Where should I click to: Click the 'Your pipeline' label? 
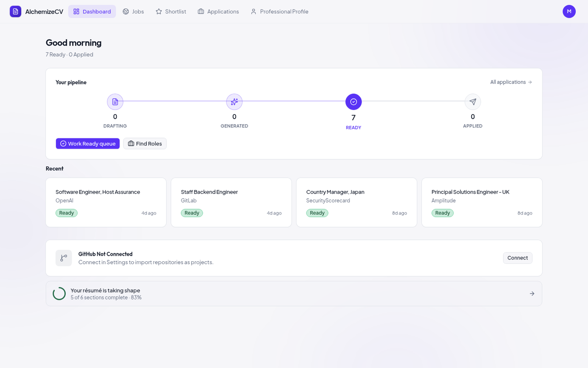click(71, 82)
